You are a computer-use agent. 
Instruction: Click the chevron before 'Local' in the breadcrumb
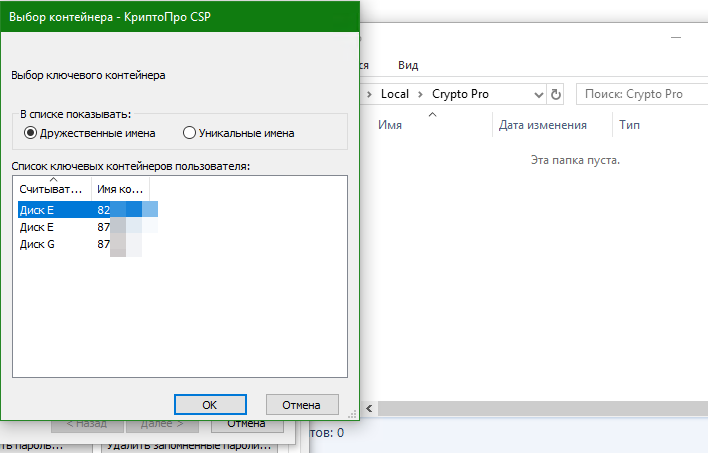tap(370, 94)
